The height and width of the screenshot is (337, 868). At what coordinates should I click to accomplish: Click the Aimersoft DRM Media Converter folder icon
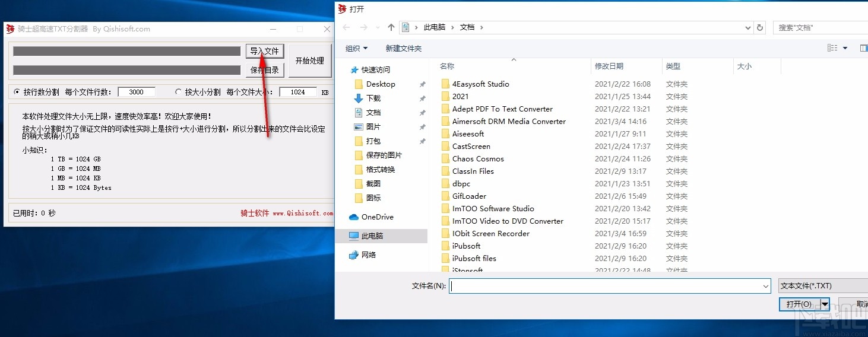click(446, 122)
